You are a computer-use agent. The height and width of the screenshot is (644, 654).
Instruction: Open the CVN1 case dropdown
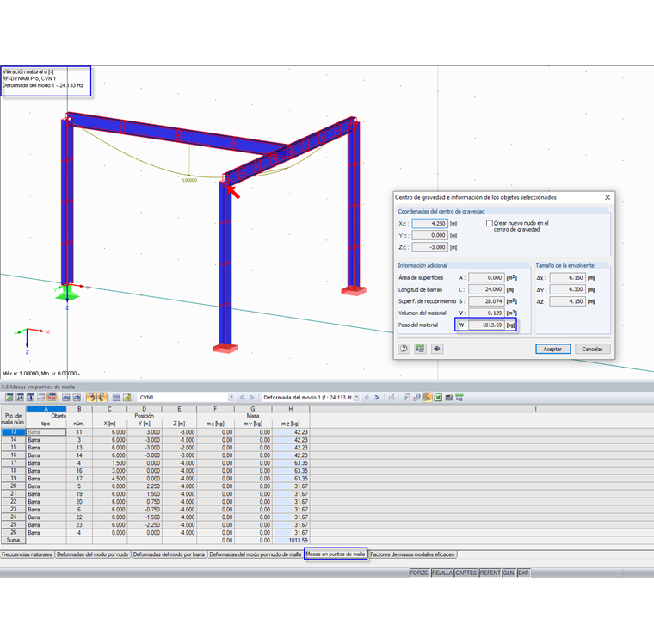[x=231, y=398]
